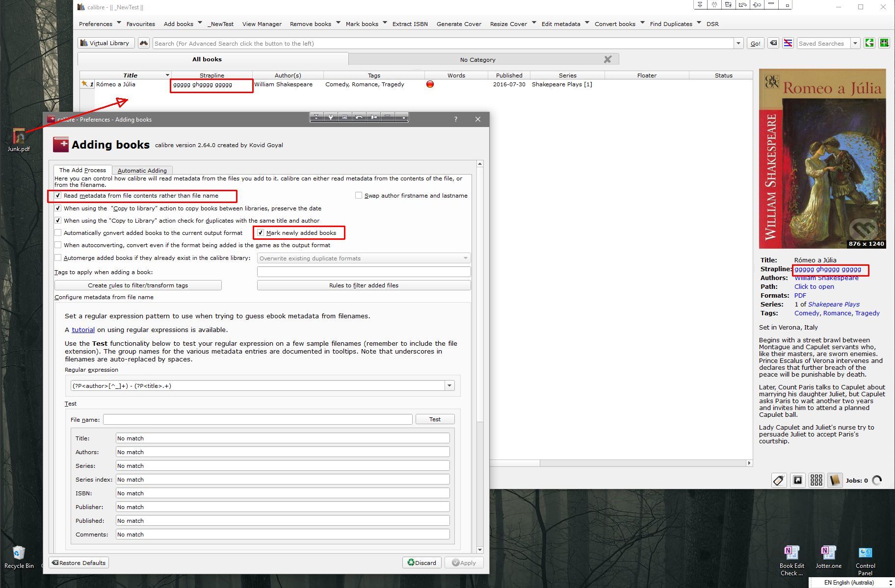
Task: Switch to the cover grid view icon
Action: coord(816,480)
